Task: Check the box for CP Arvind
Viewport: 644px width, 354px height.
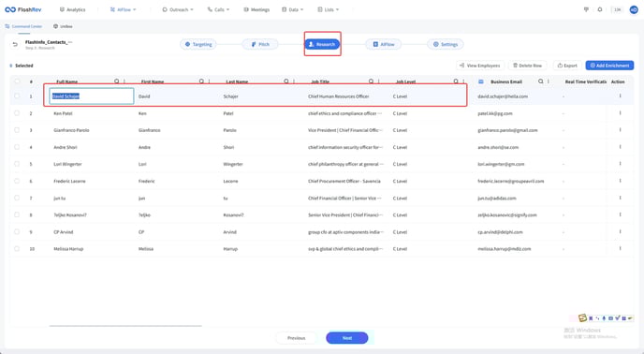Action: tap(17, 231)
